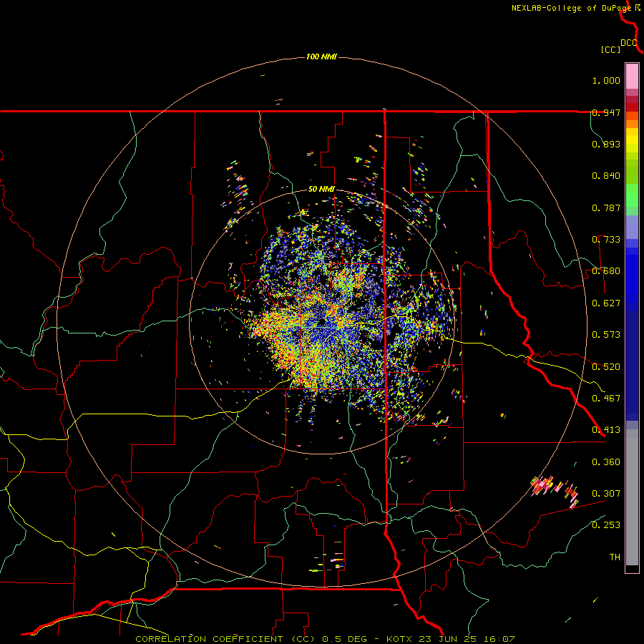Image resolution: width=644 pixels, height=644 pixels.
Task: Click the 0.840 legend value
Action: pyautogui.click(x=606, y=176)
